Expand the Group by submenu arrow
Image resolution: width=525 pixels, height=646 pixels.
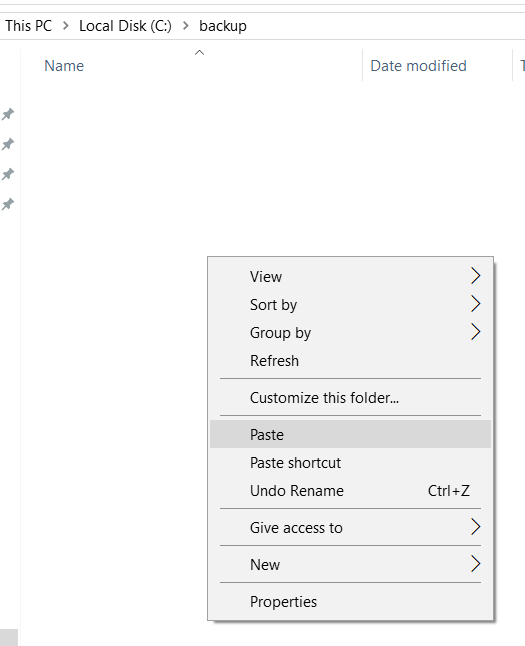point(476,332)
